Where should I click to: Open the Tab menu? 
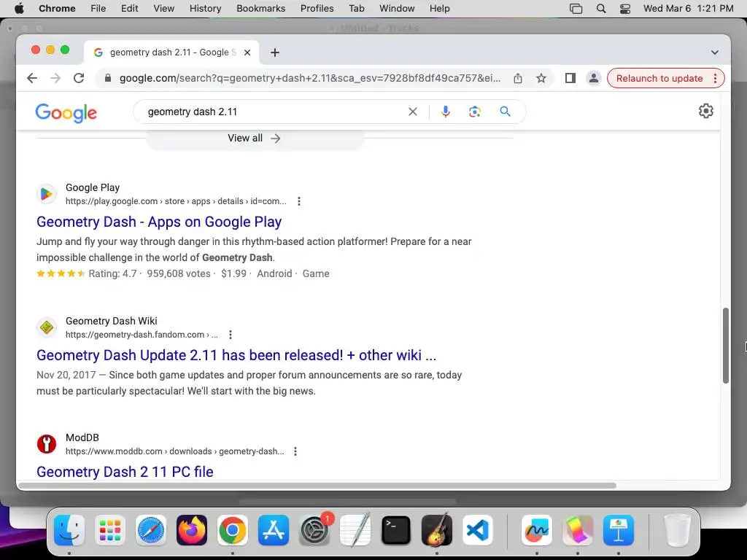click(x=356, y=9)
